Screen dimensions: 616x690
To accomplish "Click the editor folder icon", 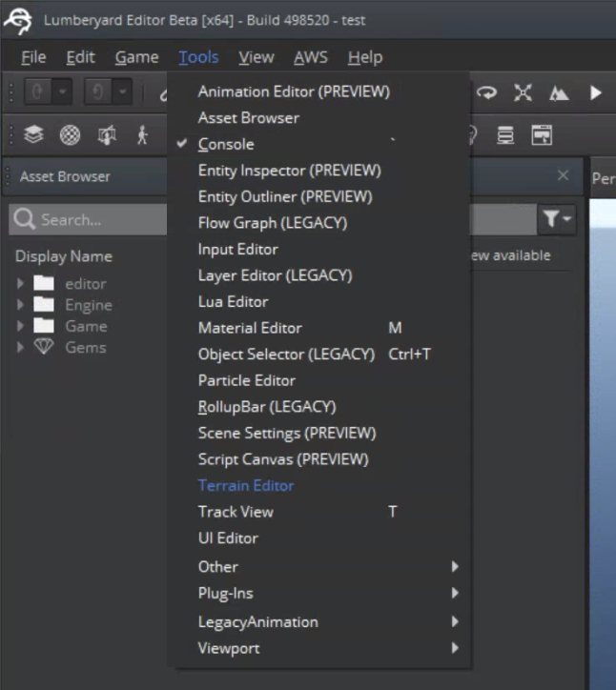I will pos(44,283).
